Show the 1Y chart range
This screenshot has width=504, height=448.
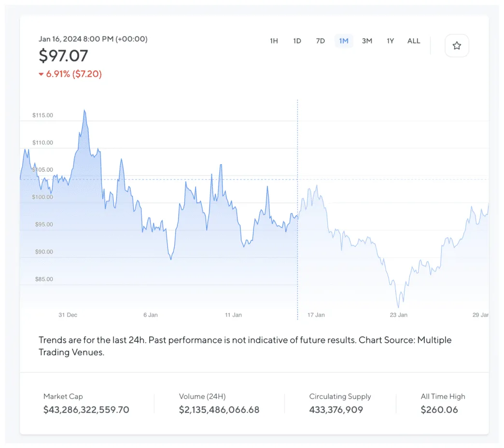[x=390, y=41]
